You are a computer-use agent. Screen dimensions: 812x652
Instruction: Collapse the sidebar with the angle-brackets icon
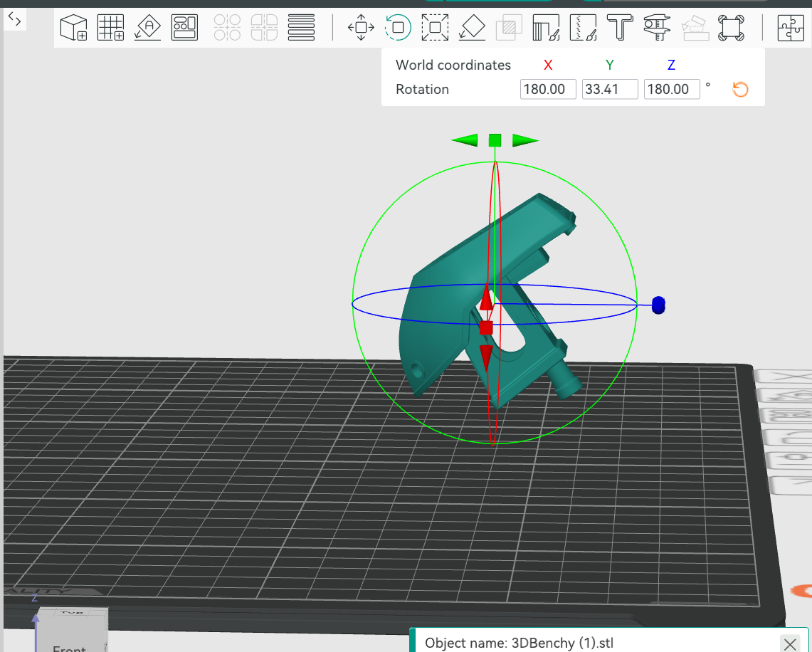[x=14, y=20]
